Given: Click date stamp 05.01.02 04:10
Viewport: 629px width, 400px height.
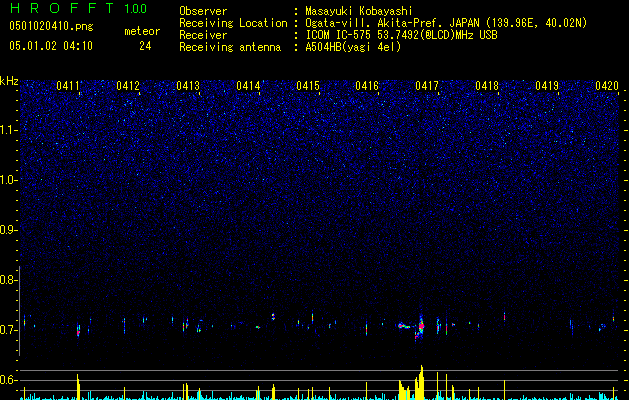Looking at the screenshot, I should coord(51,46).
